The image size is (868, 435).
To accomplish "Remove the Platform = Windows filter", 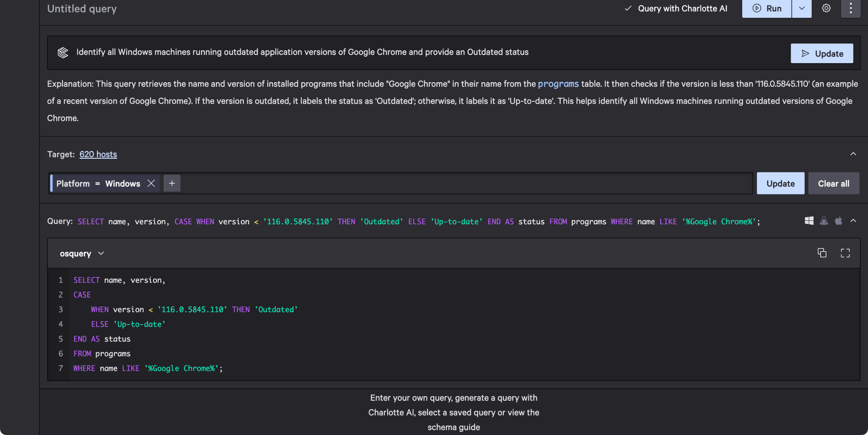I will coord(151,183).
